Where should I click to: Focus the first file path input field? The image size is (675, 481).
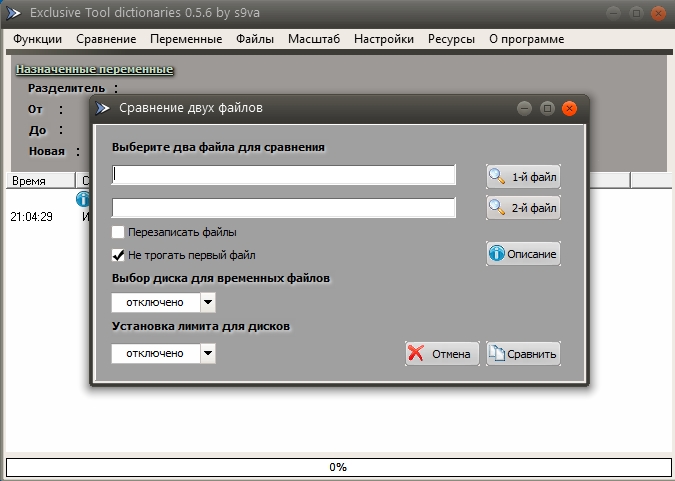click(x=284, y=175)
